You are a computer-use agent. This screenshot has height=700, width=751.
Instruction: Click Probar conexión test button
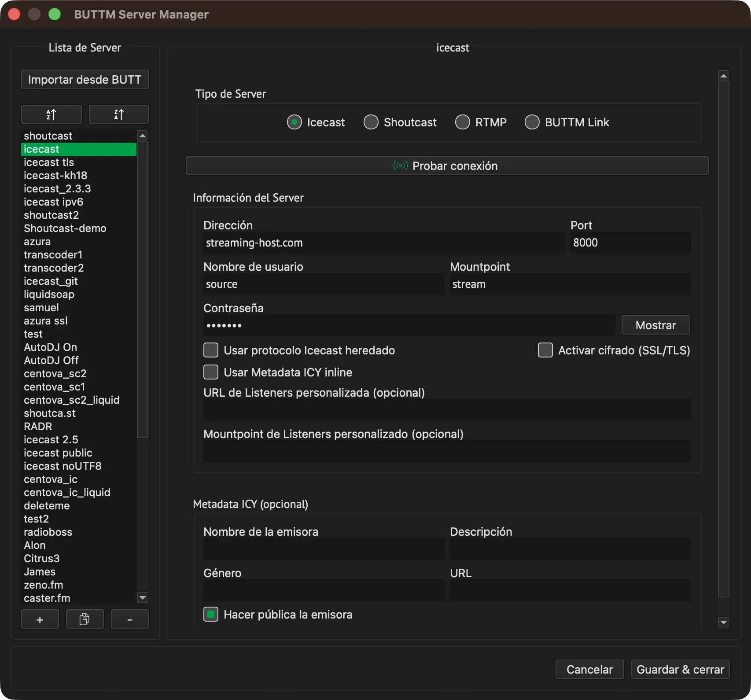(x=447, y=166)
